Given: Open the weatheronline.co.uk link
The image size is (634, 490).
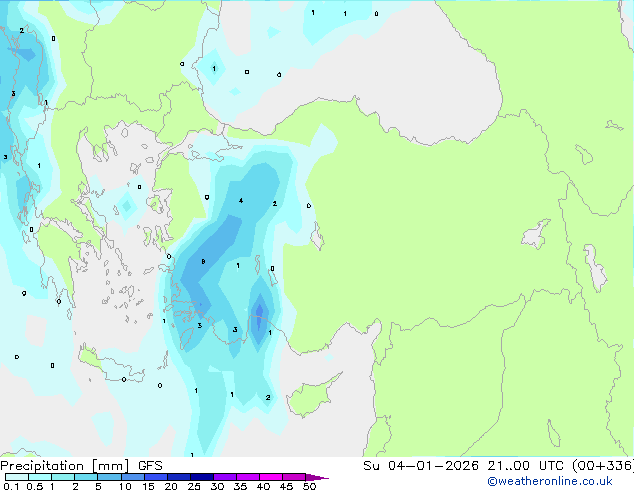Looking at the screenshot, I should click(549, 481).
